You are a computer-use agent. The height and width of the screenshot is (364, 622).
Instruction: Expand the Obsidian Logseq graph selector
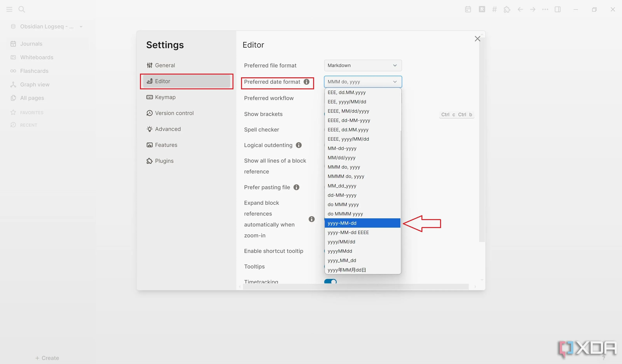pyautogui.click(x=47, y=26)
